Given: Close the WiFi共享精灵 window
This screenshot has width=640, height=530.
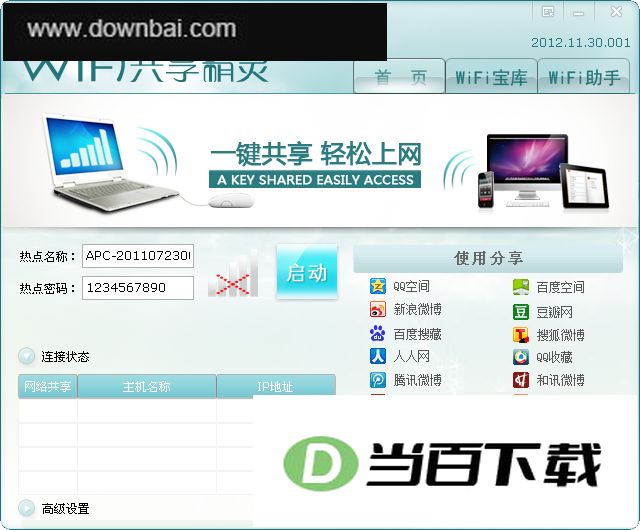Looking at the screenshot, I should click(616, 11).
